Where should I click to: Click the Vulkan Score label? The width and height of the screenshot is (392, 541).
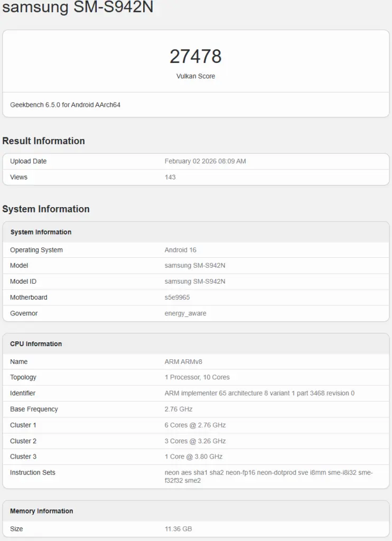tap(195, 76)
